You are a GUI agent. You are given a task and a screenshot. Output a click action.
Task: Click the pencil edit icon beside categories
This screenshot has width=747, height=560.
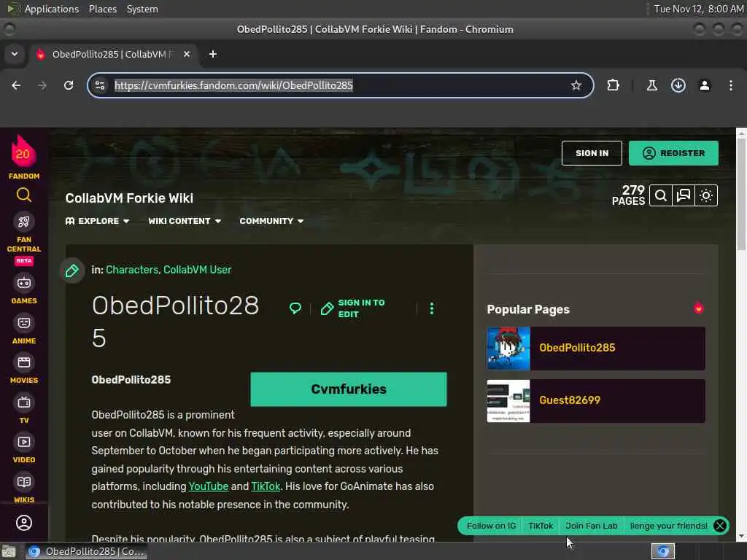coord(72,271)
